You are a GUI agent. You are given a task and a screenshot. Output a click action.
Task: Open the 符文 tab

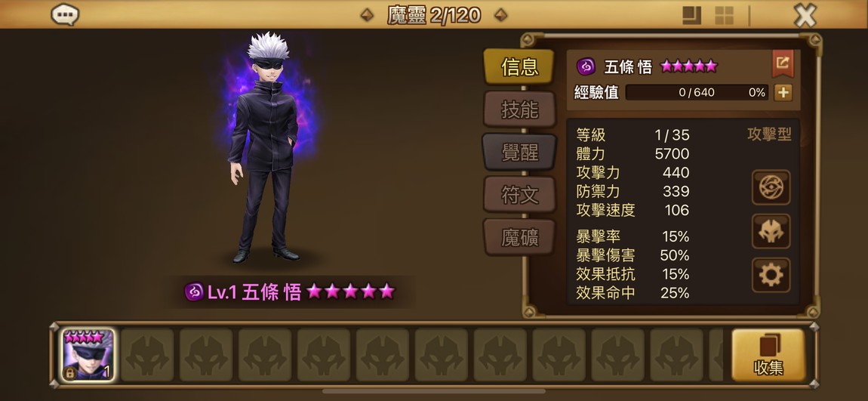coord(519,195)
